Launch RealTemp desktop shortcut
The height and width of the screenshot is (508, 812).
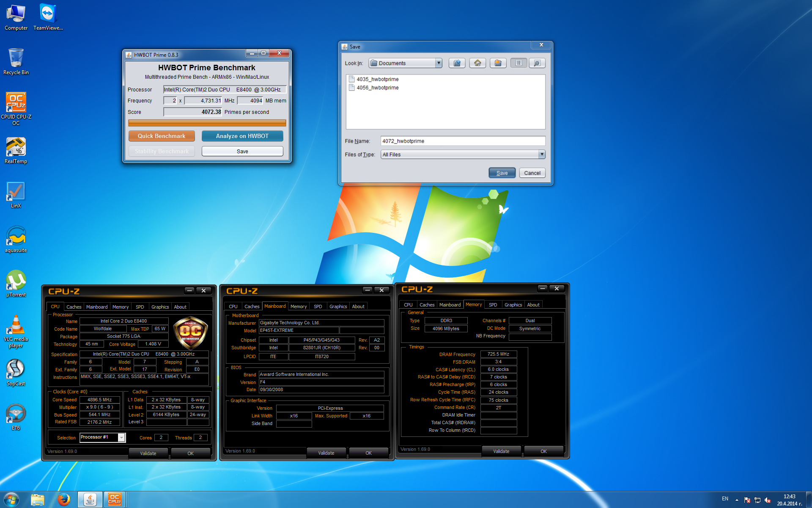(x=16, y=150)
